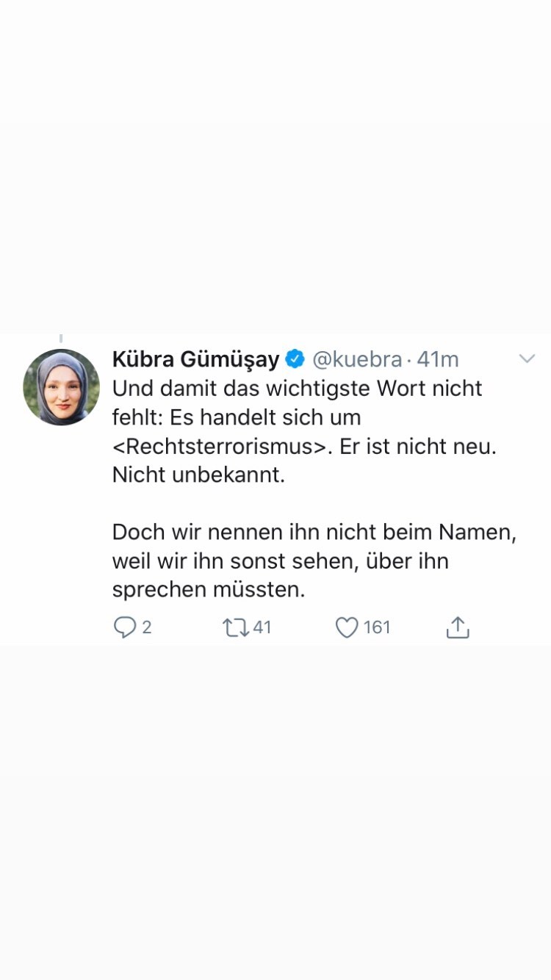The width and height of the screenshot is (551, 980).
Task: Click the like count 161
Action: pos(377,627)
